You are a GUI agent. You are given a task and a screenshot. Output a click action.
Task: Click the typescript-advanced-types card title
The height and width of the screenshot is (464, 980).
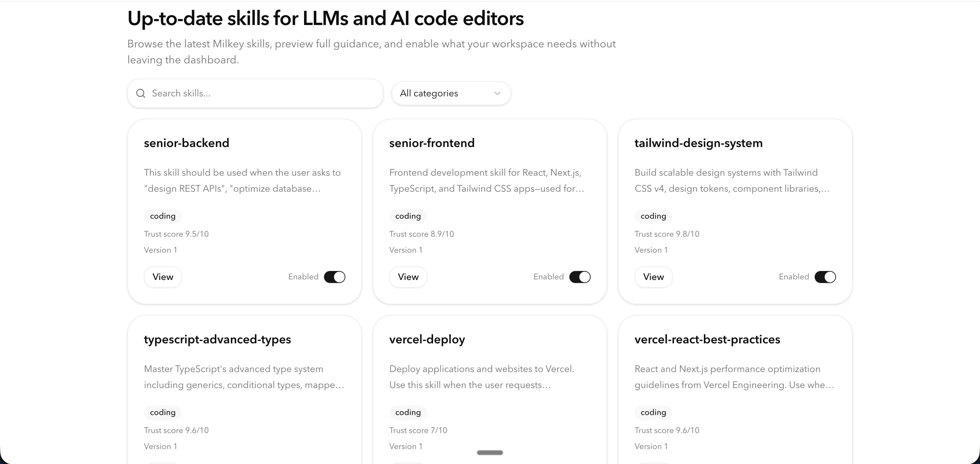(217, 339)
